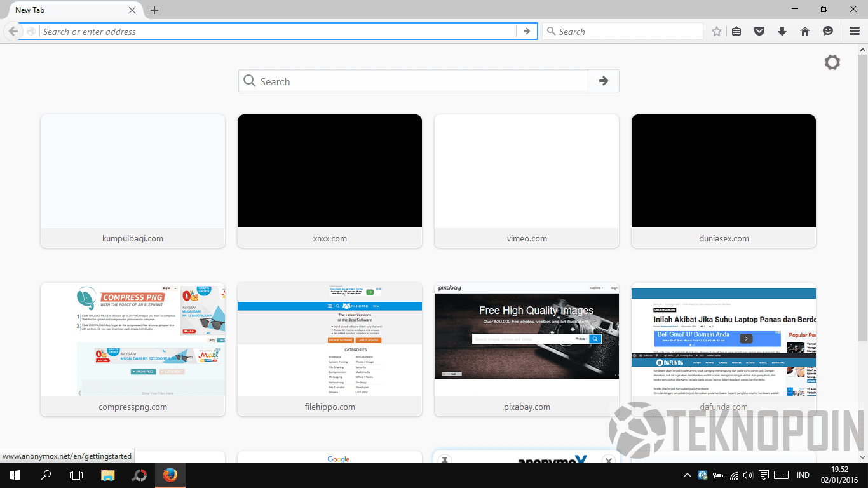
Task: Open the battery status tray icon
Action: pyautogui.click(x=717, y=475)
